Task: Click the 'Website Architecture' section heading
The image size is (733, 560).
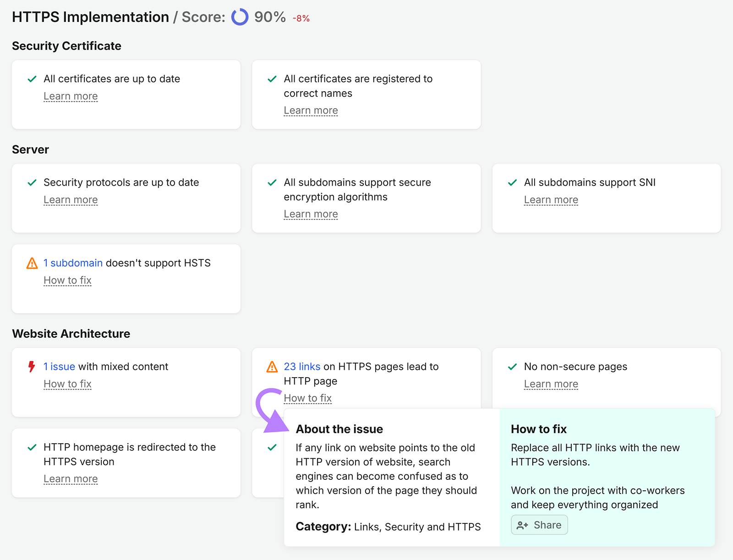Action: pyautogui.click(x=71, y=334)
